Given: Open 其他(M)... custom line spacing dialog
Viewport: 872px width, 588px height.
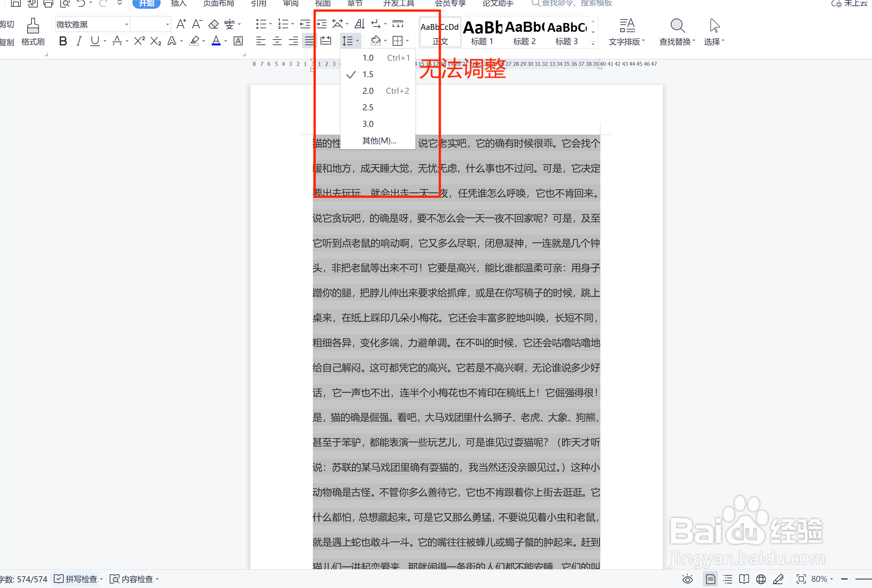Looking at the screenshot, I should click(379, 141).
